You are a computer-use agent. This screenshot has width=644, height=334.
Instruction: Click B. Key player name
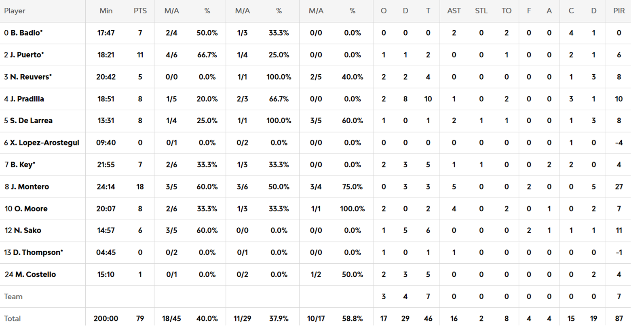22,165
